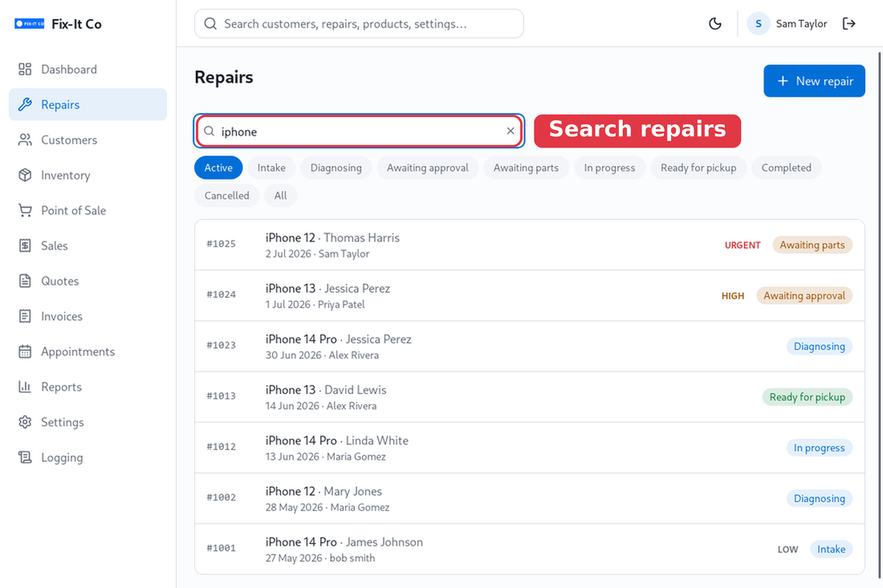
Task: Click magnifier icon in repairs search
Action: 209,131
